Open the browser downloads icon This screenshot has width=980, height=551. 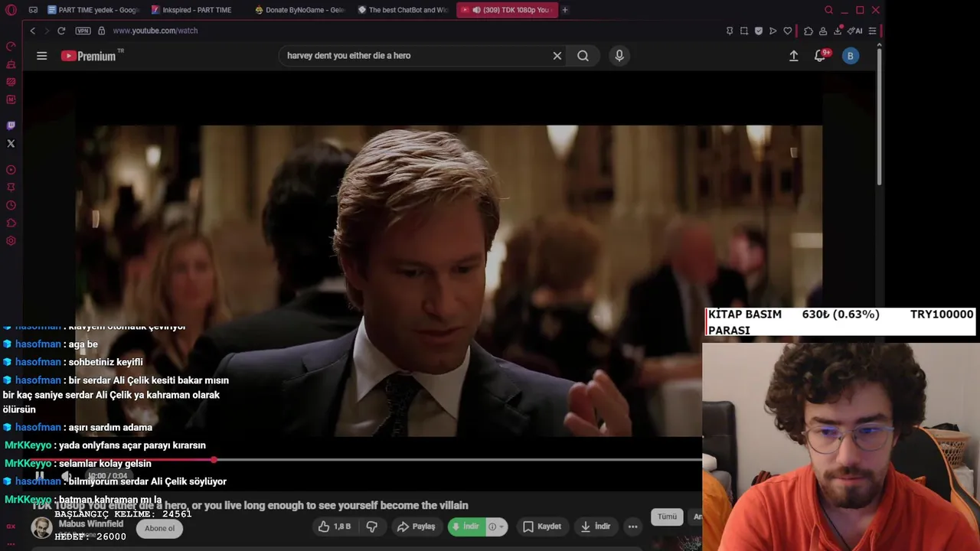[x=838, y=31]
